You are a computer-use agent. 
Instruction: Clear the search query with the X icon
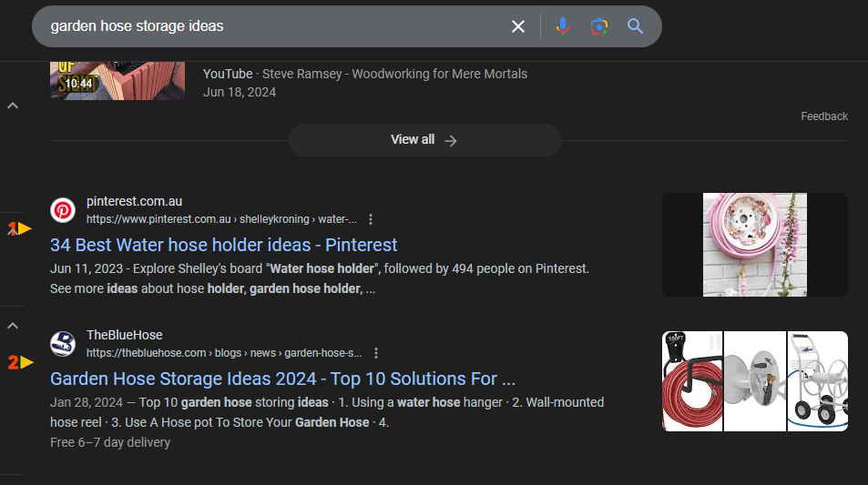click(x=518, y=26)
